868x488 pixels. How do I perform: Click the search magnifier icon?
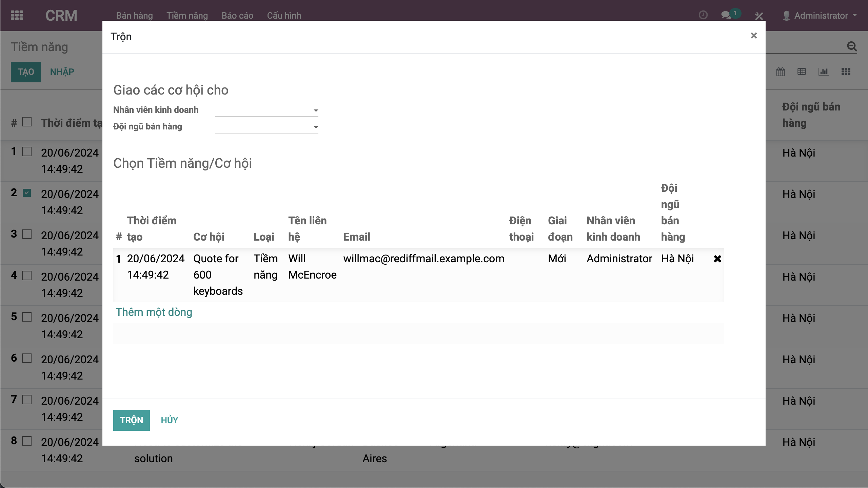click(x=852, y=46)
